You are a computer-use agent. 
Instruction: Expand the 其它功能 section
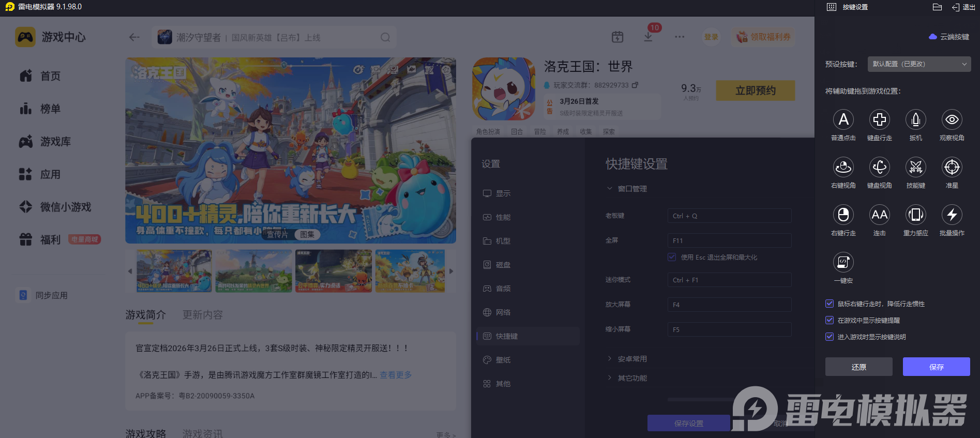pyautogui.click(x=632, y=378)
